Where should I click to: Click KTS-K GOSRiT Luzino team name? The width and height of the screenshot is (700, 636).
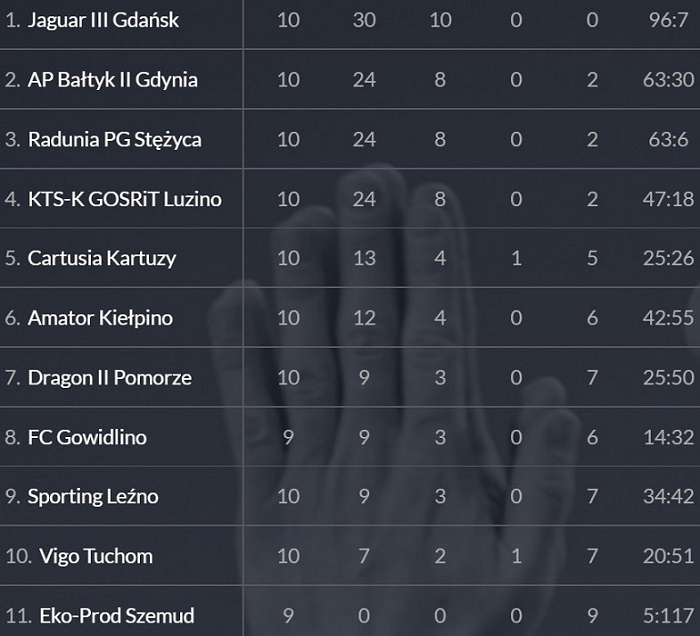[x=125, y=199]
